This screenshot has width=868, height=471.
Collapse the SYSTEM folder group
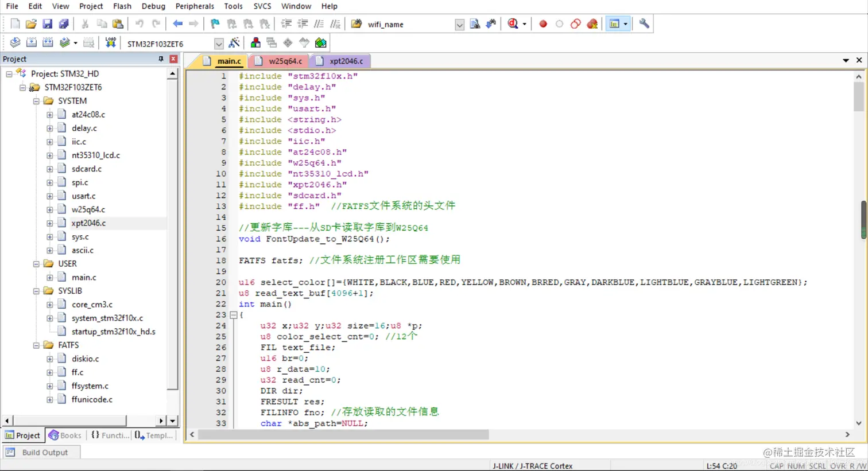pyautogui.click(x=36, y=101)
